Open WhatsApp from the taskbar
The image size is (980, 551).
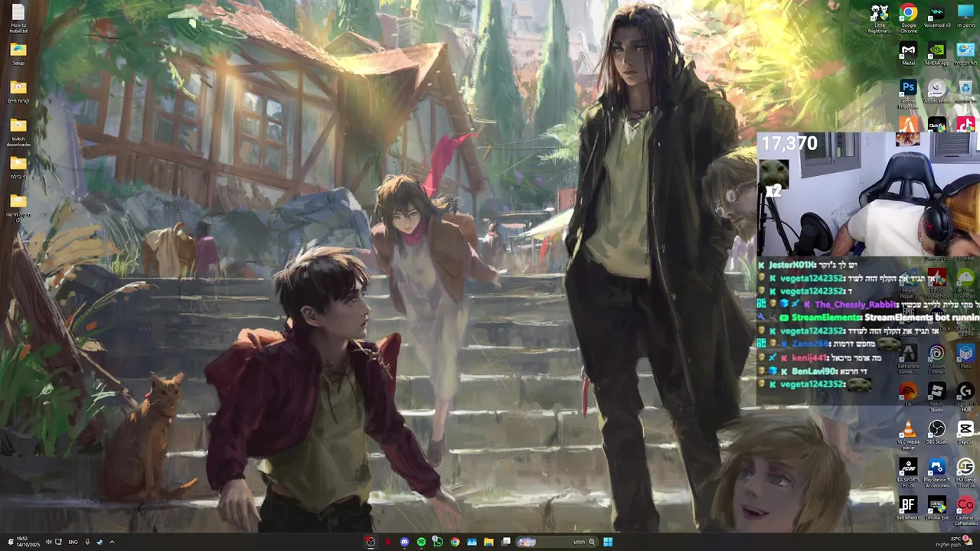(x=438, y=542)
